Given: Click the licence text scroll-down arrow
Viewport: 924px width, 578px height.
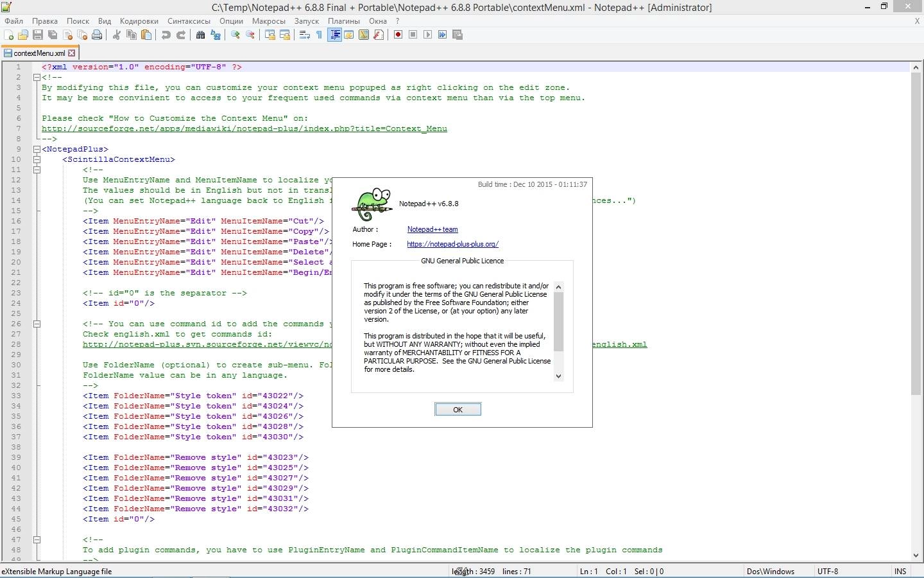Looking at the screenshot, I should click(x=558, y=376).
